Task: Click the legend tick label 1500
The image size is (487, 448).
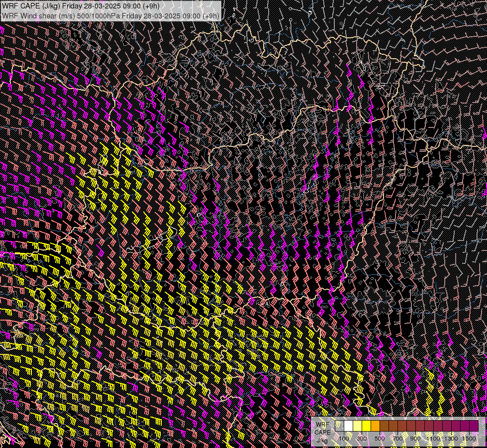Action: click(x=469, y=439)
